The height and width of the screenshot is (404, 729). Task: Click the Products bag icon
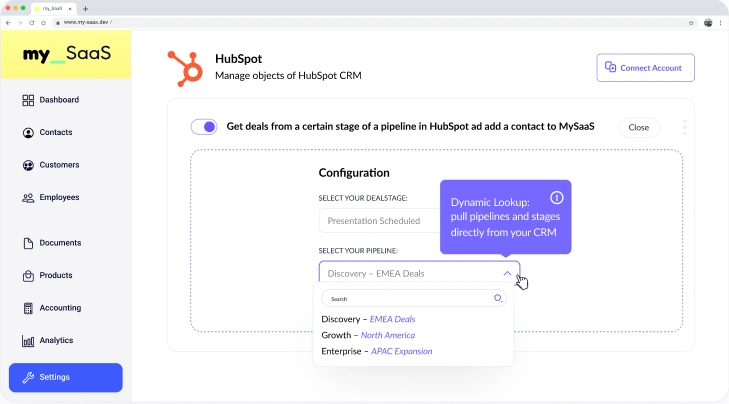[x=28, y=276]
